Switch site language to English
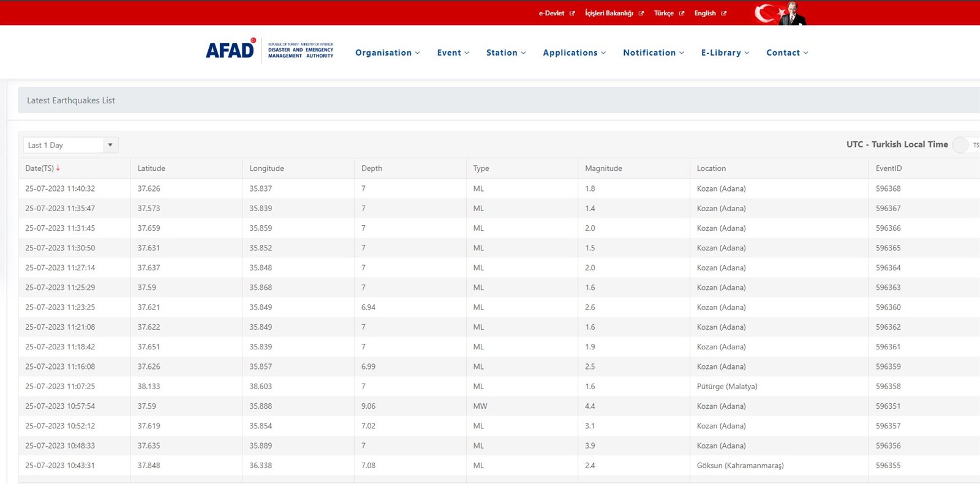The width and height of the screenshot is (980, 484). [705, 13]
